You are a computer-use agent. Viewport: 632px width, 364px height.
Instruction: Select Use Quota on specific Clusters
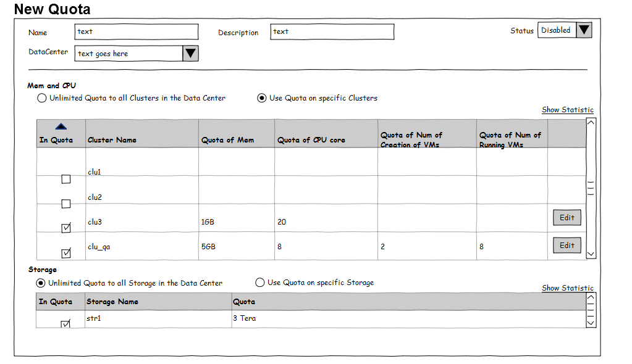pos(262,98)
